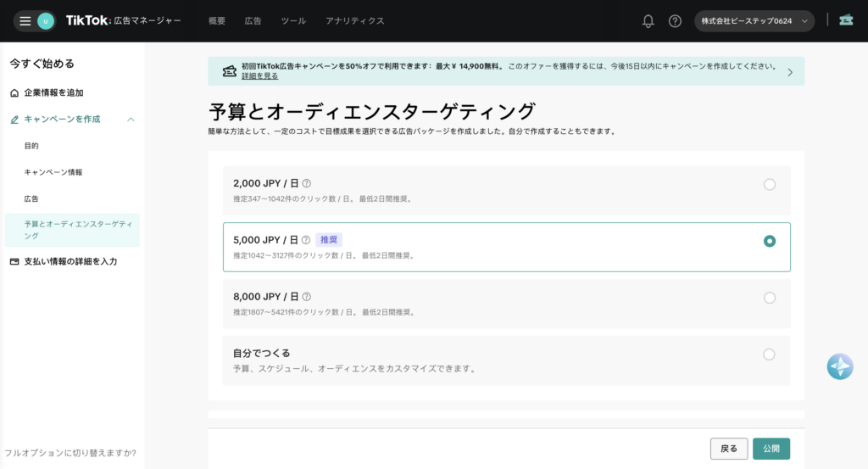Click the 公開 button
Screen dimensions: 868x469
[771, 449]
